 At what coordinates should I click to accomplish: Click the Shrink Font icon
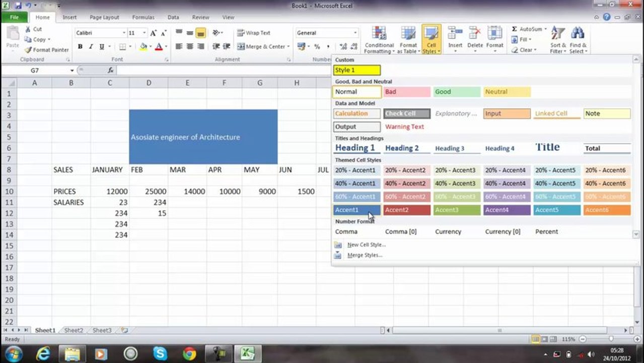tap(164, 33)
